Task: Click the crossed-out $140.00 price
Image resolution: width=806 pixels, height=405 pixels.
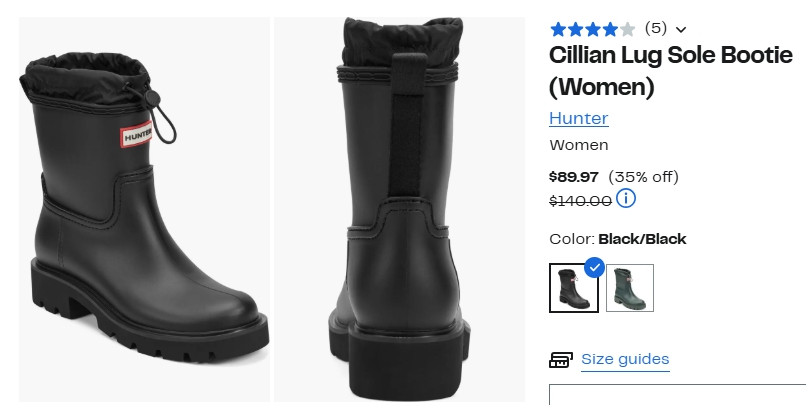Action: pos(580,200)
